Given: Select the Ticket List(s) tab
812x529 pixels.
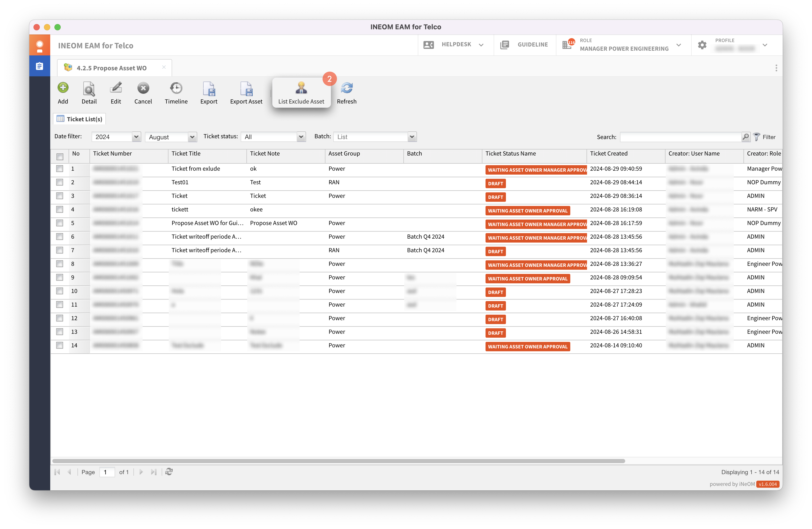Looking at the screenshot, I should 80,119.
